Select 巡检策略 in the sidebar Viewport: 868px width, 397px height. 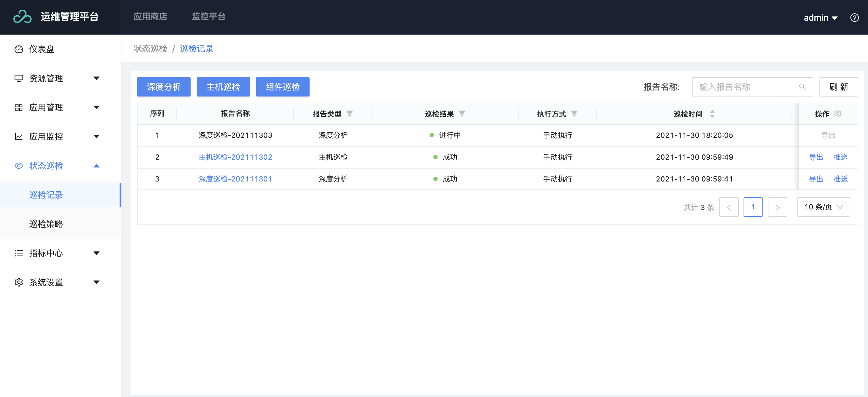46,224
